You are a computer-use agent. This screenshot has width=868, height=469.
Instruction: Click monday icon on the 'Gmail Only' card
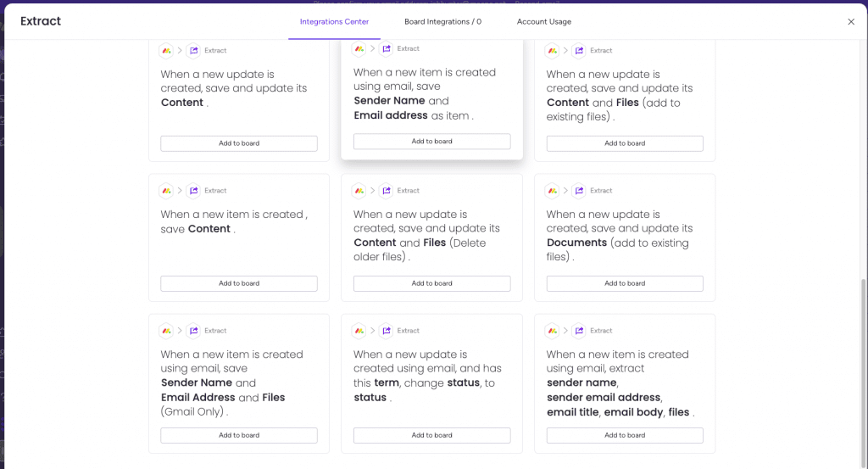[x=167, y=331]
